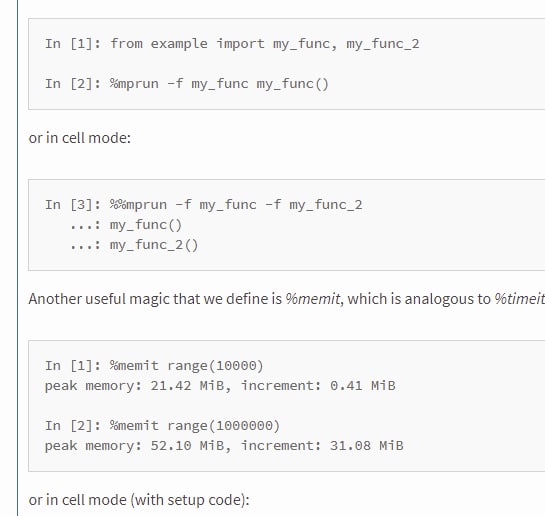Click the '...: my_func()' continuation line

point(126,225)
